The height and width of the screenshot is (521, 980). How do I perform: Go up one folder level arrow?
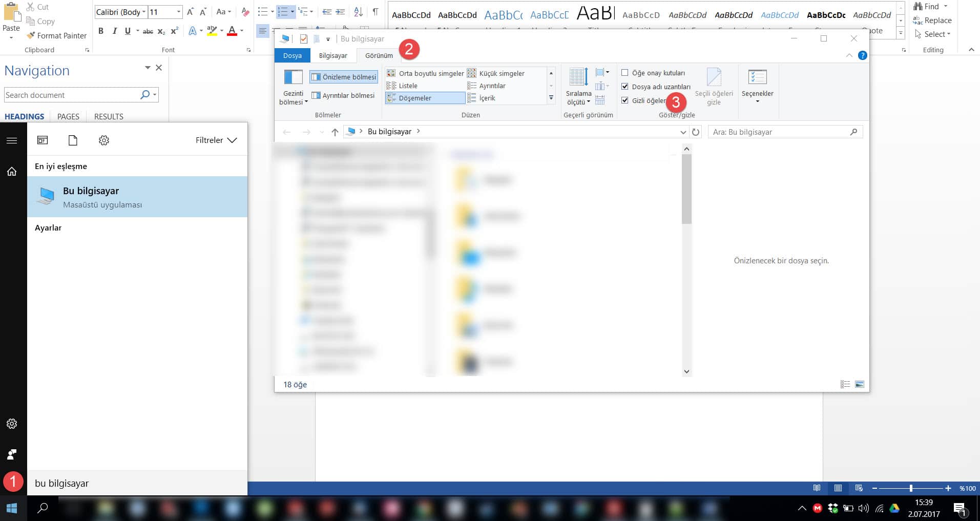335,132
